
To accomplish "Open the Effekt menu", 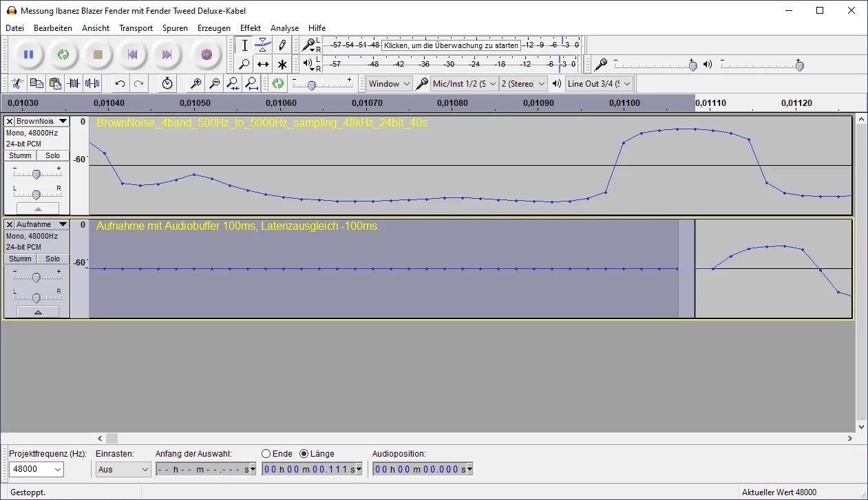I will pos(250,28).
